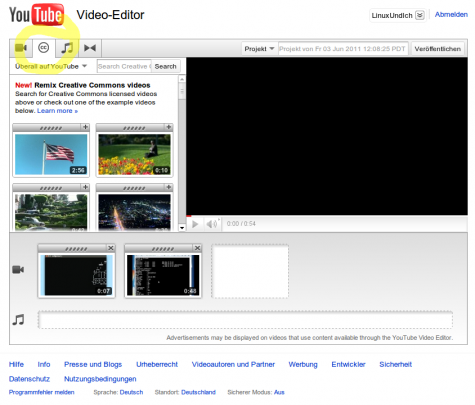This screenshot has height=405, width=475.
Task: Switch to the Creative Commons tab
Action: click(43, 48)
